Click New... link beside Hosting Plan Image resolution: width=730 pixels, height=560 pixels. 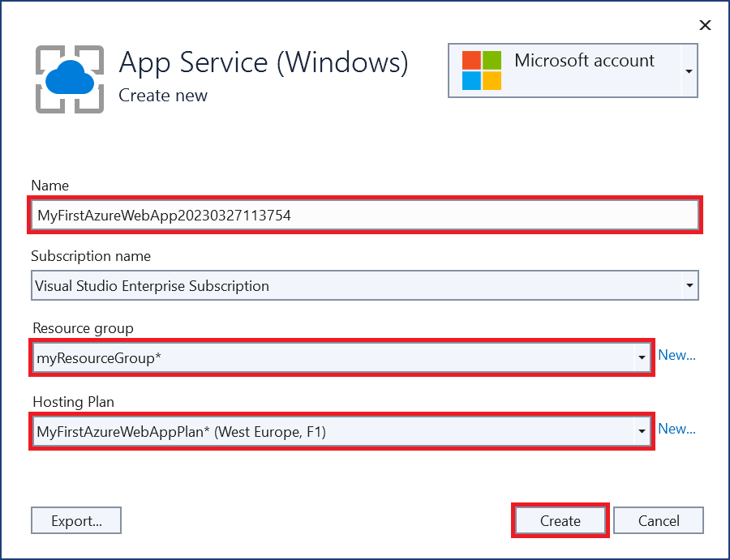(x=676, y=429)
